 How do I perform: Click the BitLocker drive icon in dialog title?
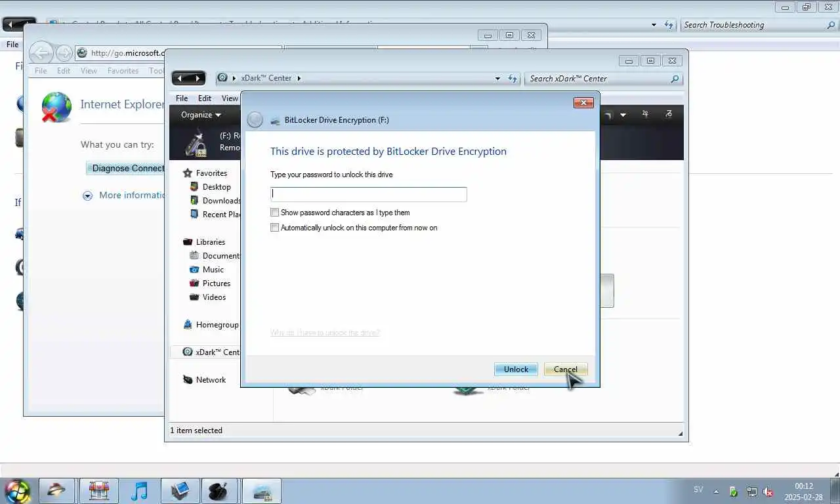(x=276, y=121)
